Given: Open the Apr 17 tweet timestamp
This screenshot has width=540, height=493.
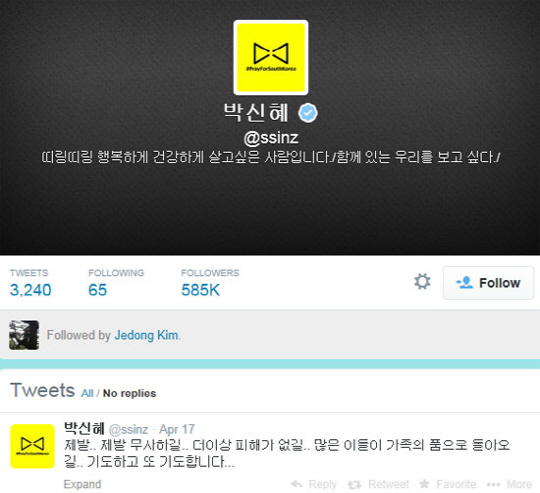Looking at the screenshot, I should click(177, 429).
